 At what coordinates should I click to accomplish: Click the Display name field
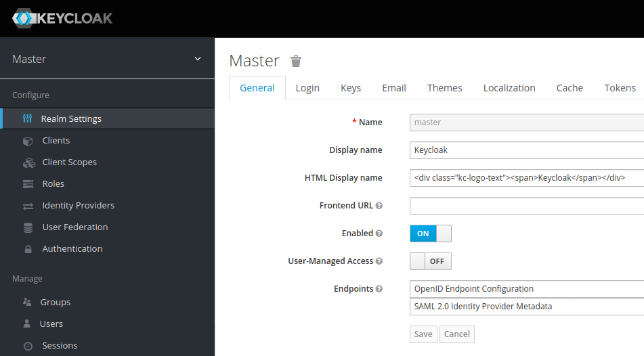coord(527,150)
